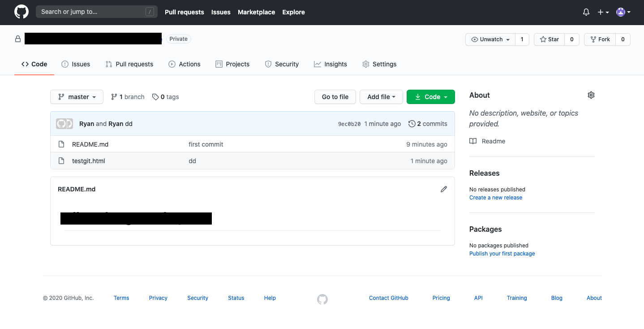Open the footer Terms link
Image resolution: width=644 pixels, height=329 pixels.
coord(121,298)
